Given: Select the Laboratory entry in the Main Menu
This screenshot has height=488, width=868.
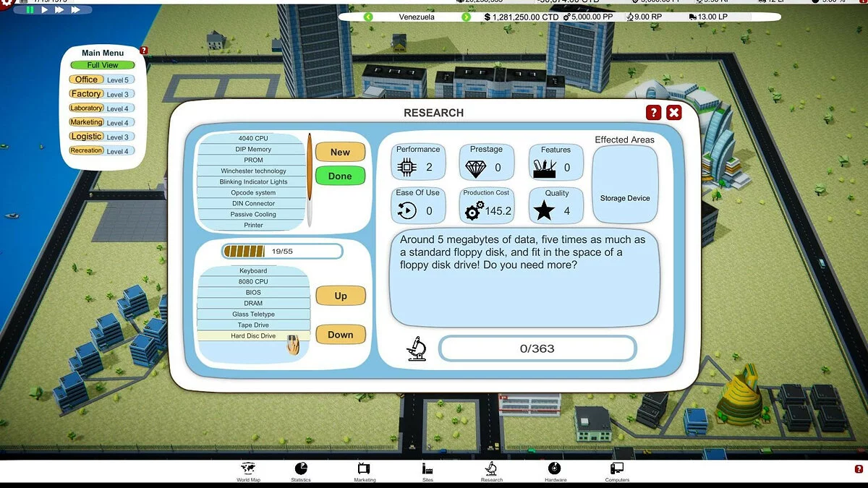Looking at the screenshot, I should point(86,108).
